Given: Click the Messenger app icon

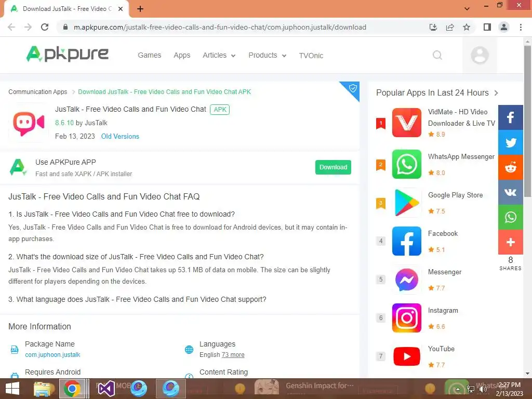Looking at the screenshot, I should coord(406,280).
